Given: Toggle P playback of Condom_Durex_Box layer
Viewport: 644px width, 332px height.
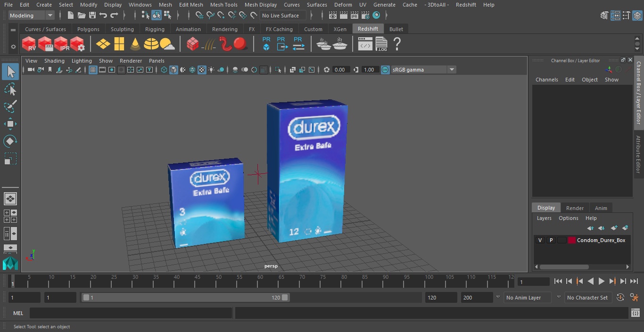Looking at the screenshot, I should (551, 240).
